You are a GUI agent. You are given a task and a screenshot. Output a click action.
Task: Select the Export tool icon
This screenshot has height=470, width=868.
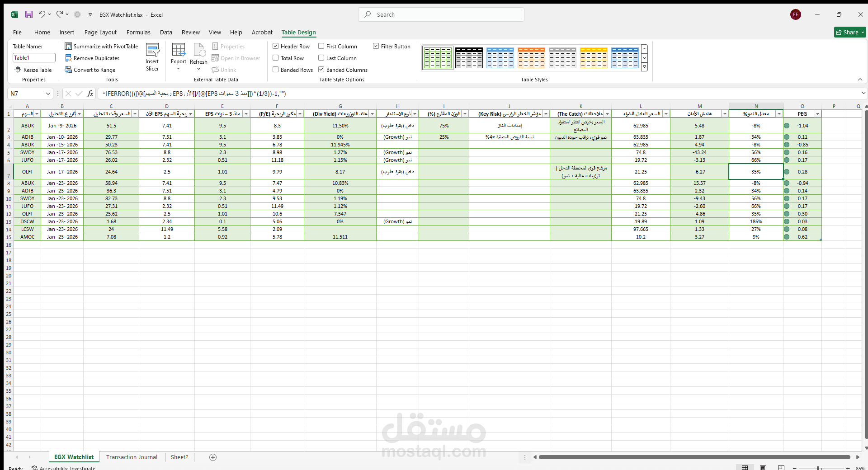179,51
